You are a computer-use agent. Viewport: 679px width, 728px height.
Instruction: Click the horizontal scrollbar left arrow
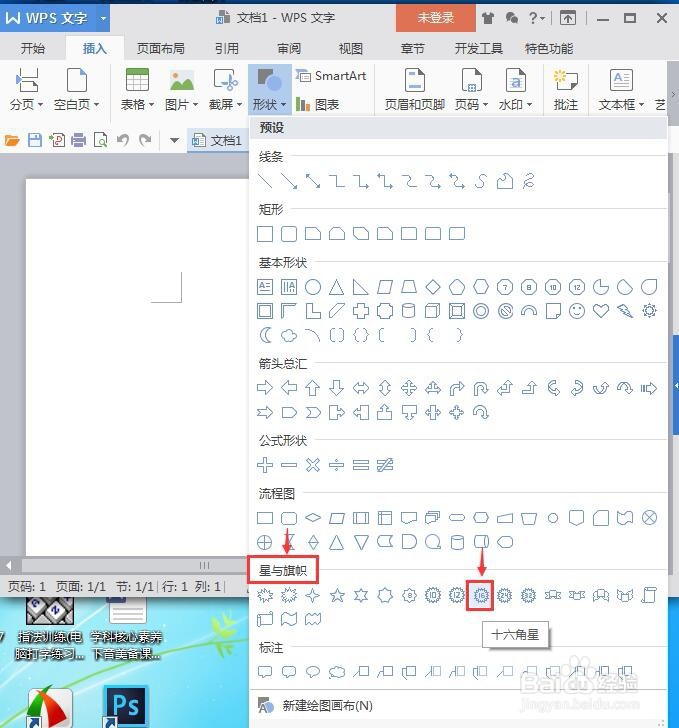[x=9, y=566]
